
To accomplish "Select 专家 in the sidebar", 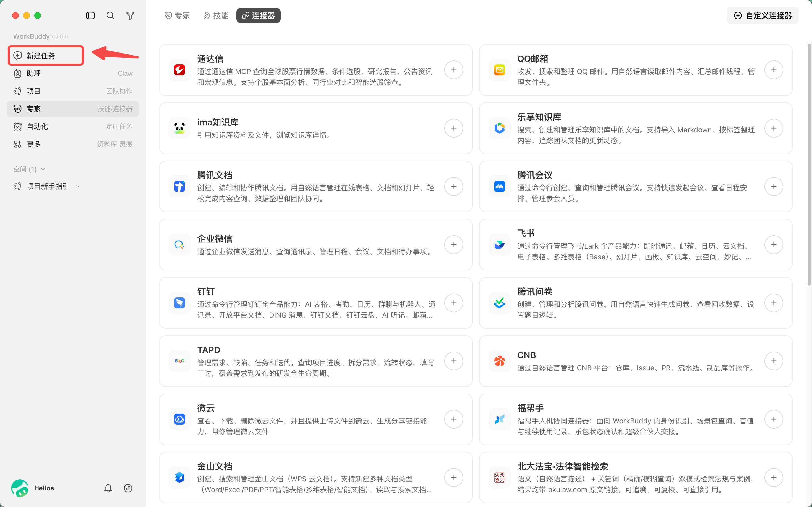I will click(73, 109).
